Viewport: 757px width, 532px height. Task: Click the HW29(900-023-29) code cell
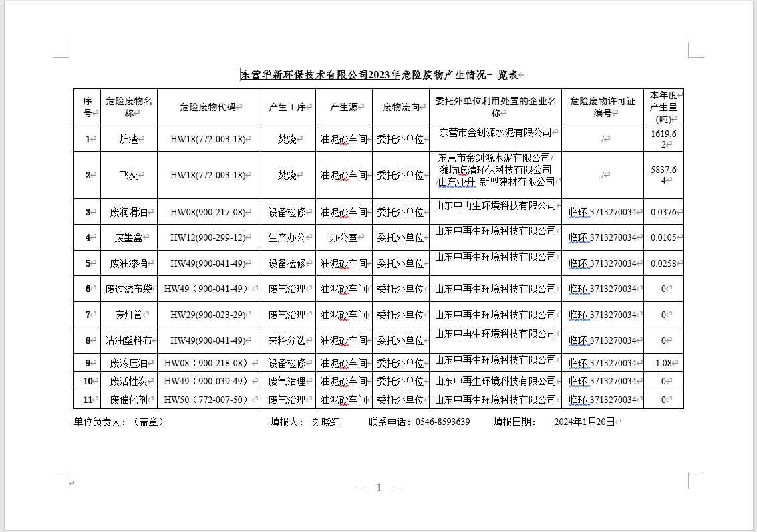(208, 315)
